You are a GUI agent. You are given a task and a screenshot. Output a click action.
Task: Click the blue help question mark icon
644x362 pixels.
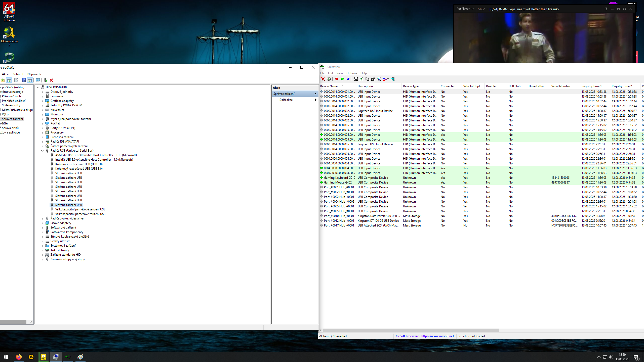(x=24, y=80)
